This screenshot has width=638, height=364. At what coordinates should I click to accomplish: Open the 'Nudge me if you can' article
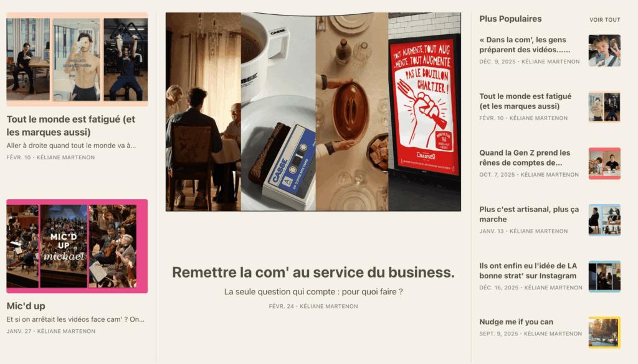[516, 322]
